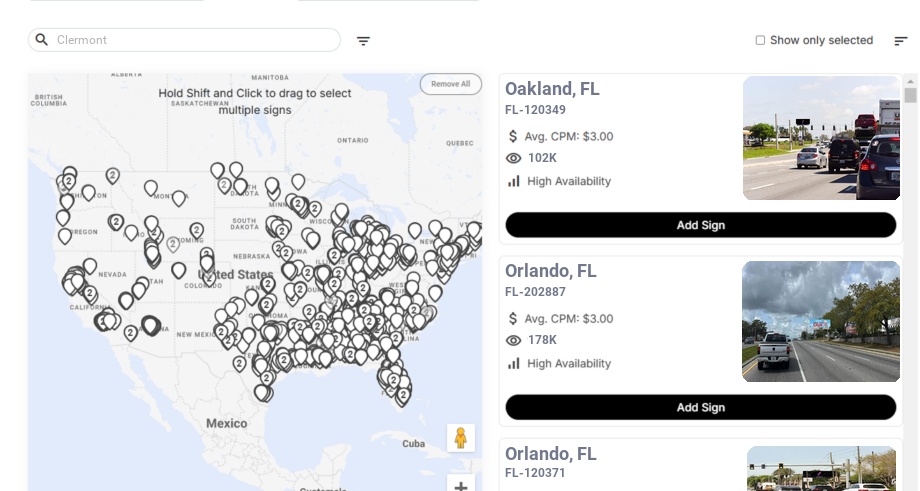Click Remove All on the map

(450, 84)
